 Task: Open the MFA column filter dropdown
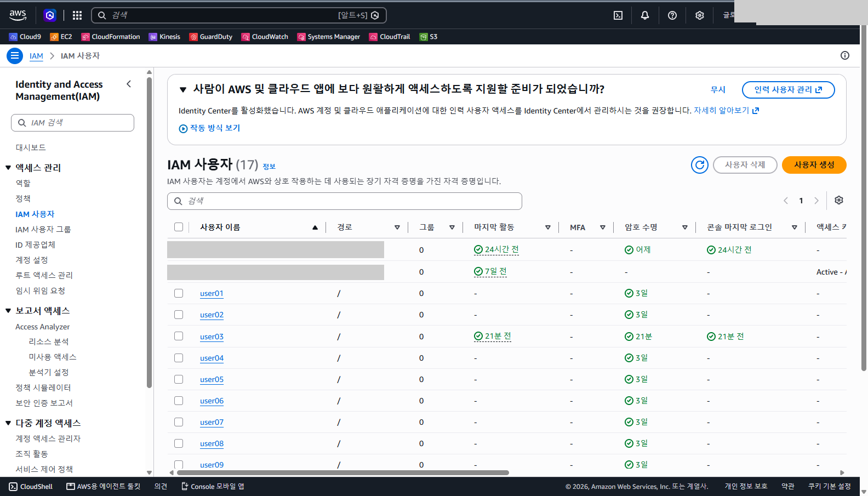coord(603,227)
